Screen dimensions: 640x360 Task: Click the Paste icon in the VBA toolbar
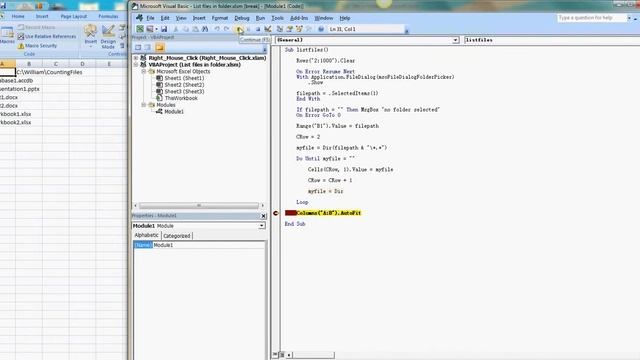coord(195,29)
